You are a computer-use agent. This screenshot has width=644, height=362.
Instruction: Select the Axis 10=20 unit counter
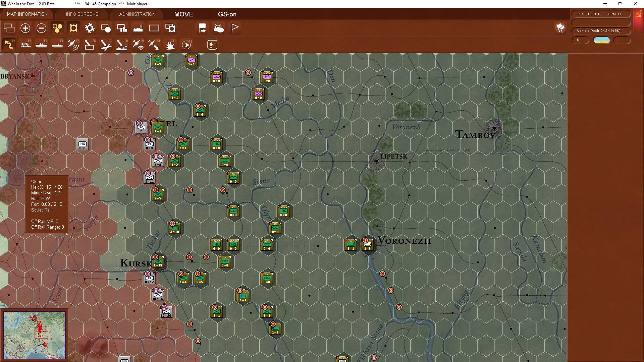pos(166,312)
